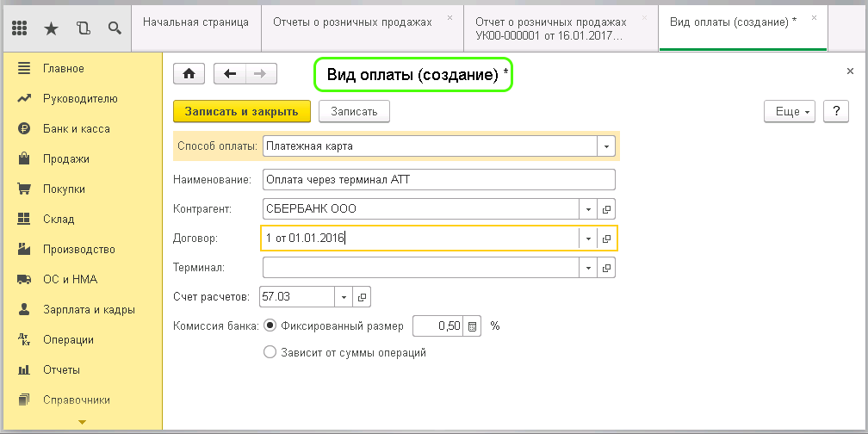This screenshot has width=868, height=434.
Task: Open Контрагент record with open-form icon
Action: point(607,209)
